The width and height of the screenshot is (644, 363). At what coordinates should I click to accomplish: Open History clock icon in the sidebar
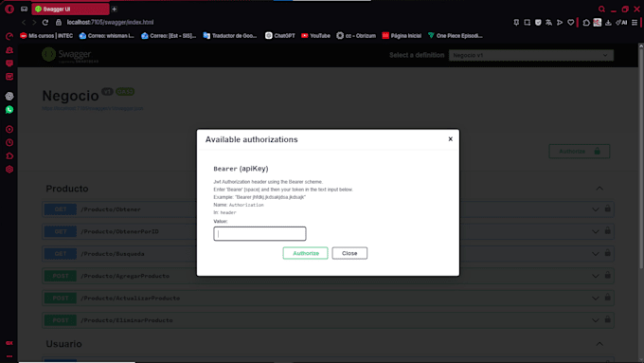(9, 143)
